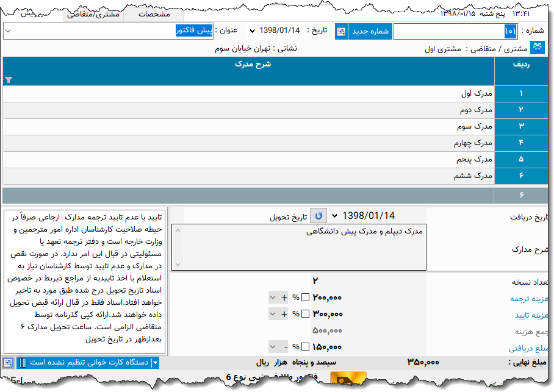The image size is (554, 392).
Task: Open the calendar icon beside شماره جدید
Action: coord(342,32)
